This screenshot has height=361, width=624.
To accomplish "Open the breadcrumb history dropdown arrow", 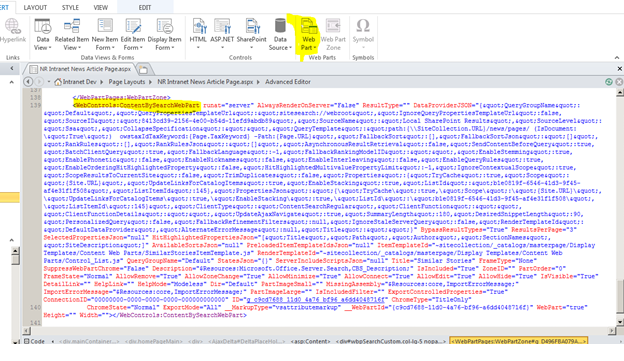I will [x=49, y=82].
